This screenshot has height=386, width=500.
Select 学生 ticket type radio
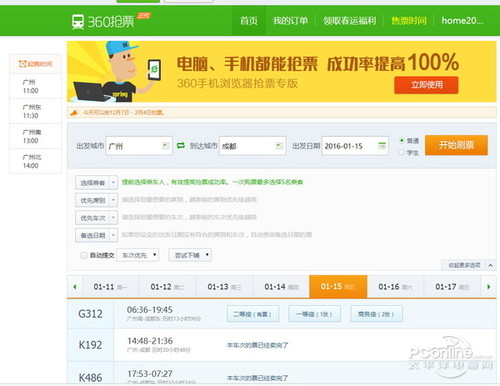coord(402,152)
